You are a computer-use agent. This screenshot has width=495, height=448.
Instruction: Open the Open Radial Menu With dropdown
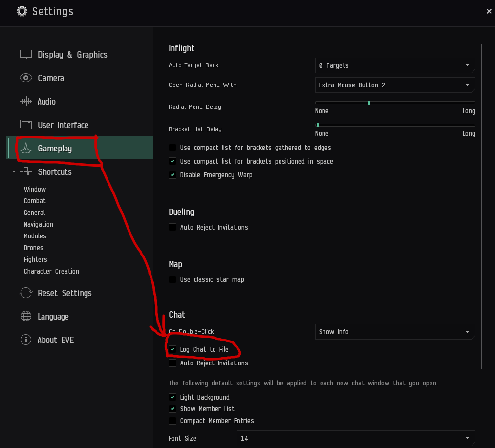(x=395, y=85)
